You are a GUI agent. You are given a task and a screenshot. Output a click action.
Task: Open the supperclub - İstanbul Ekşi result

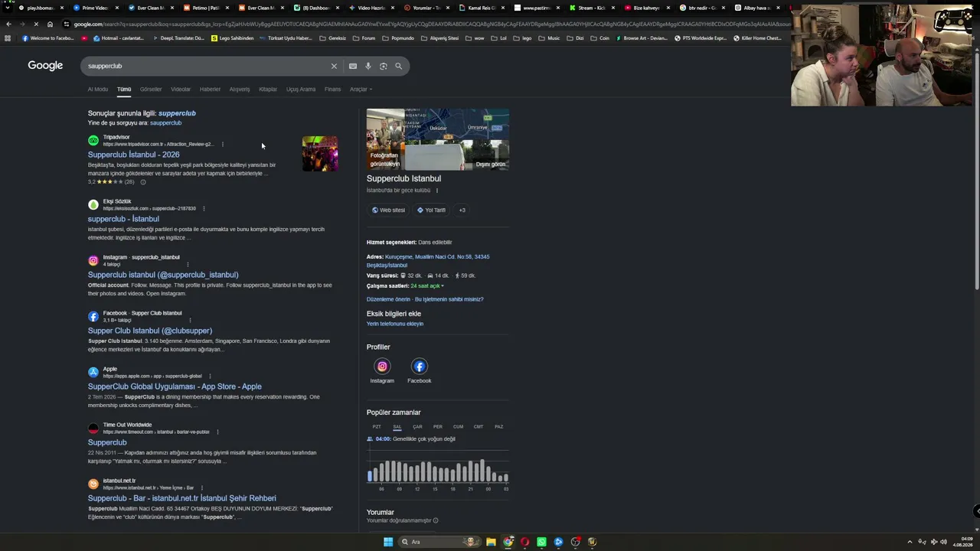point(123,219)
